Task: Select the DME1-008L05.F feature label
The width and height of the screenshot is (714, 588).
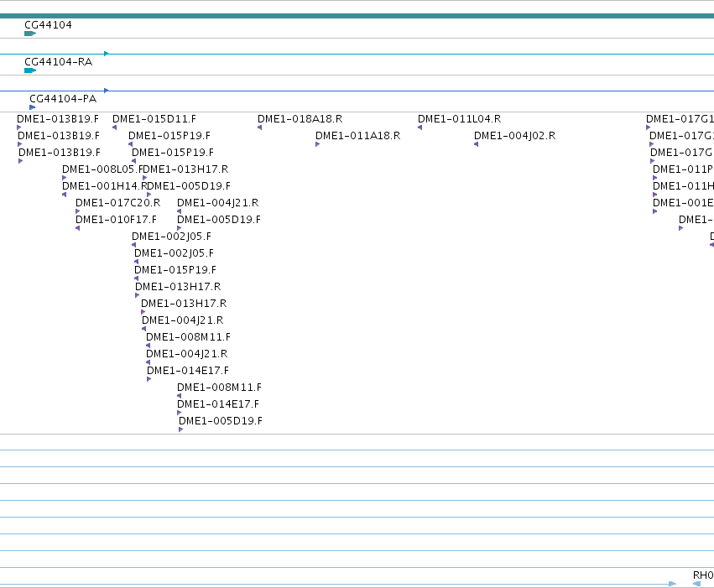Action: (102, 169)
